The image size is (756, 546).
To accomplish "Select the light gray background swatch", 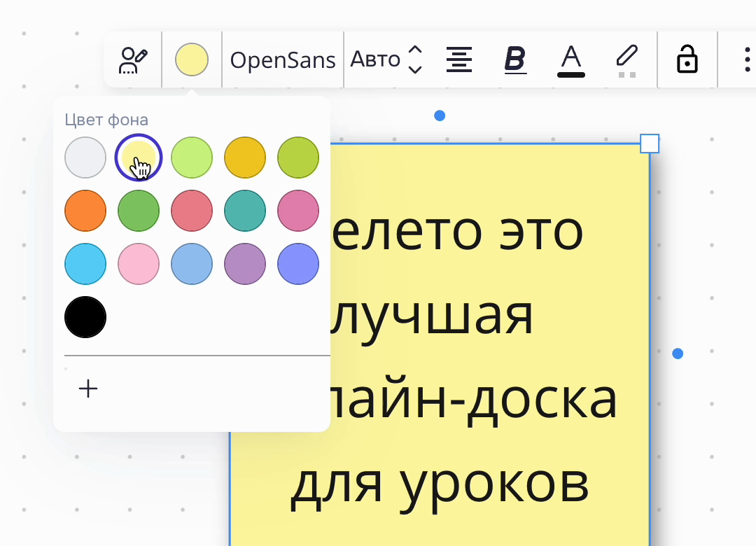I will [x=85, y=157].
